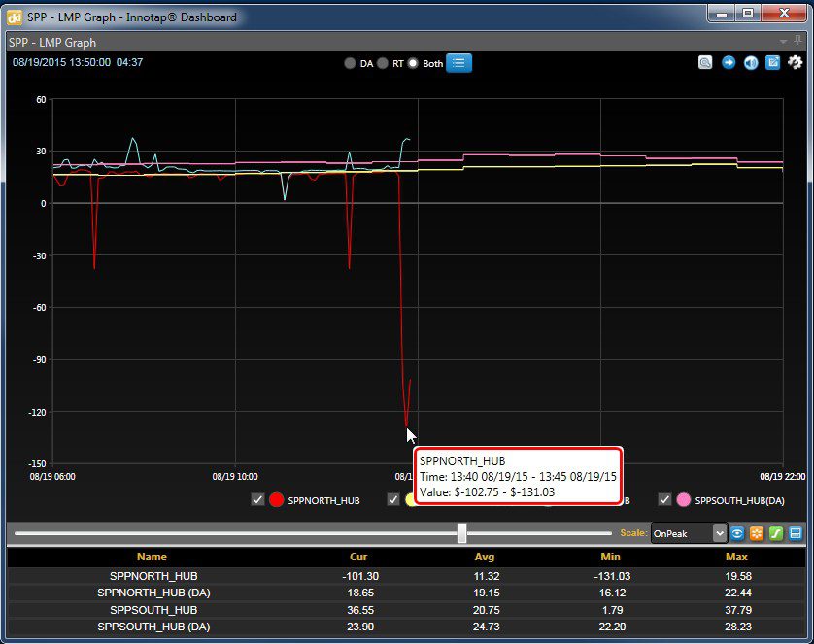
Task: Close the Innotap Dashboard window
Action: [784, 13]
